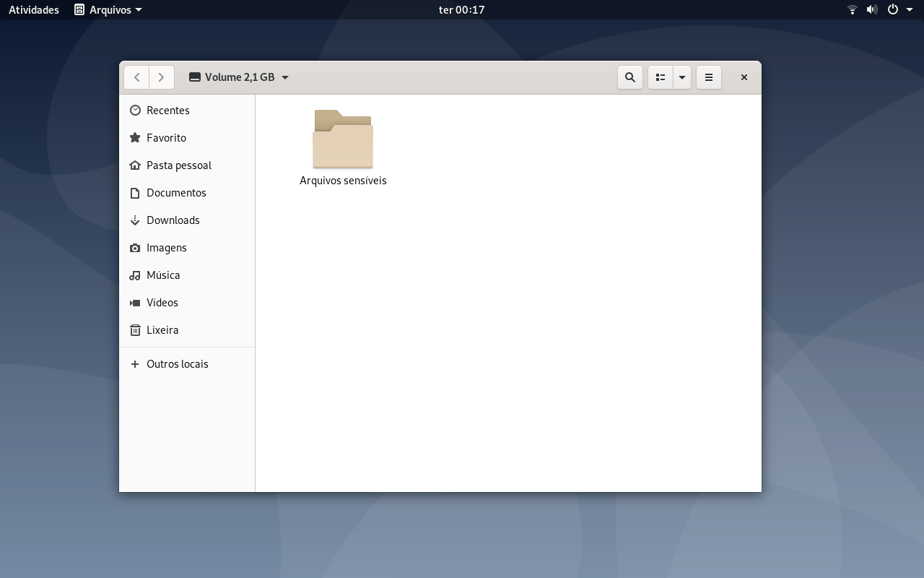Viewport: 924px width, 578px height.
Task: Open Recentes in the sidebar
Action: coord(187,111)
